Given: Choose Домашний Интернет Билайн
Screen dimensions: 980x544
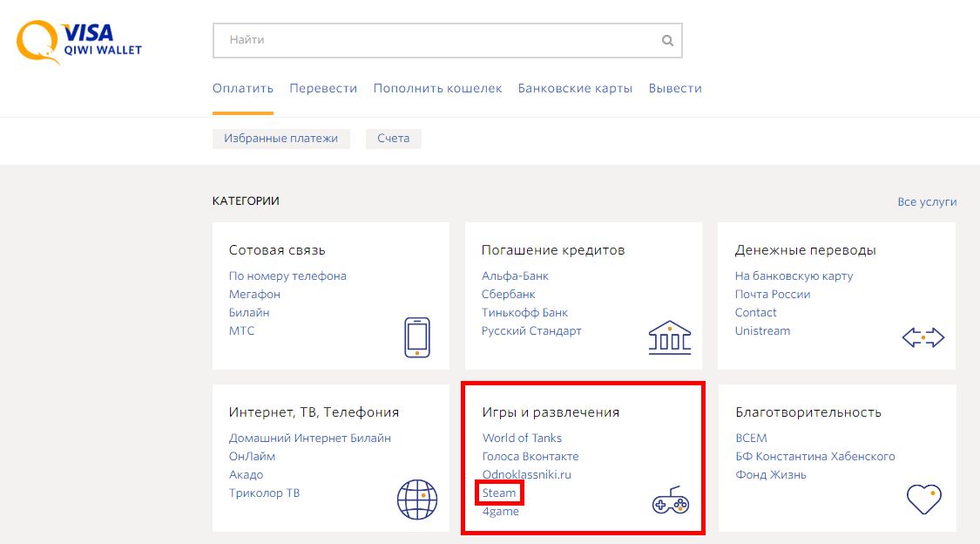Looking at the screenshot, I should [310, 438].
